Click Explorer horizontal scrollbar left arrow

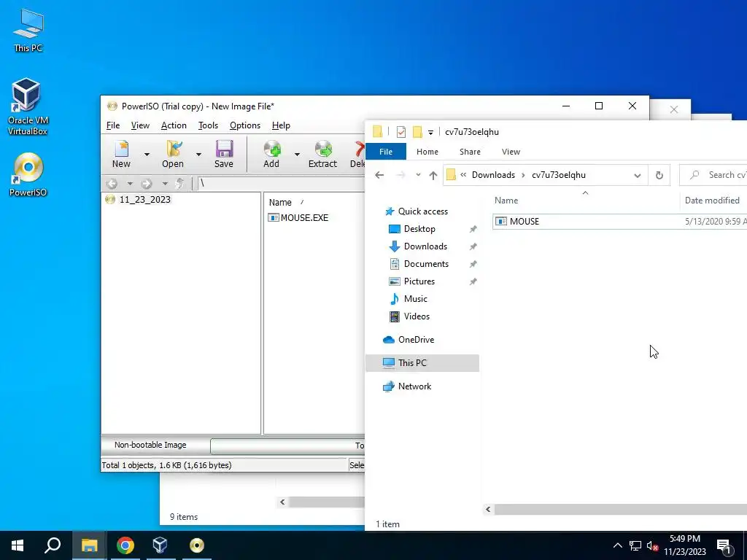point(488,510)
